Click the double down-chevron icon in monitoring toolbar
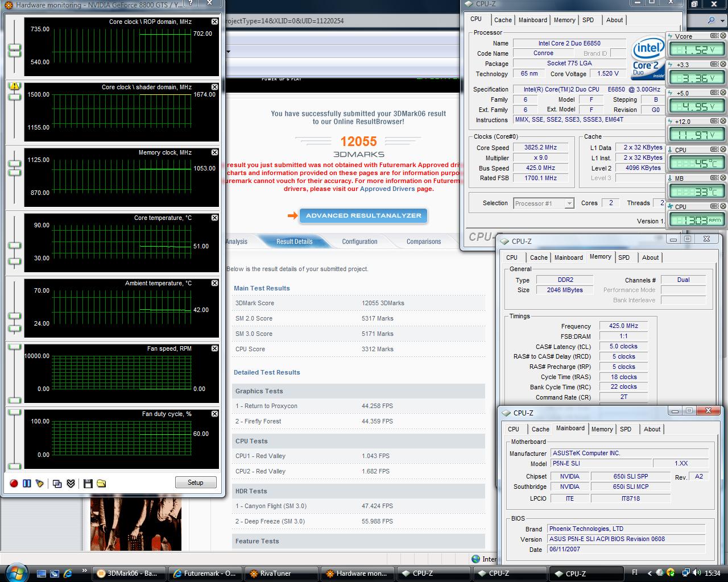The width and height of the screenshot is (728, 582). pyautogui.click(x=71, y=483)
